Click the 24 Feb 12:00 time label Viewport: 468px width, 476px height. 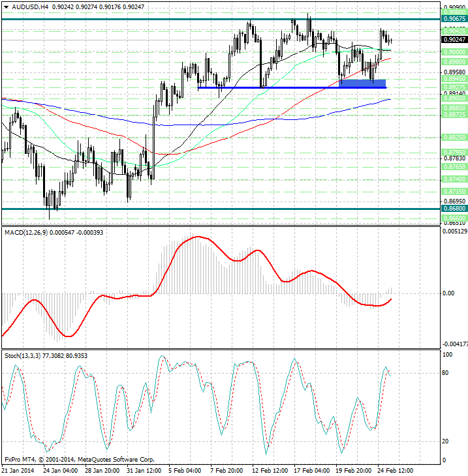click(395, 471)
